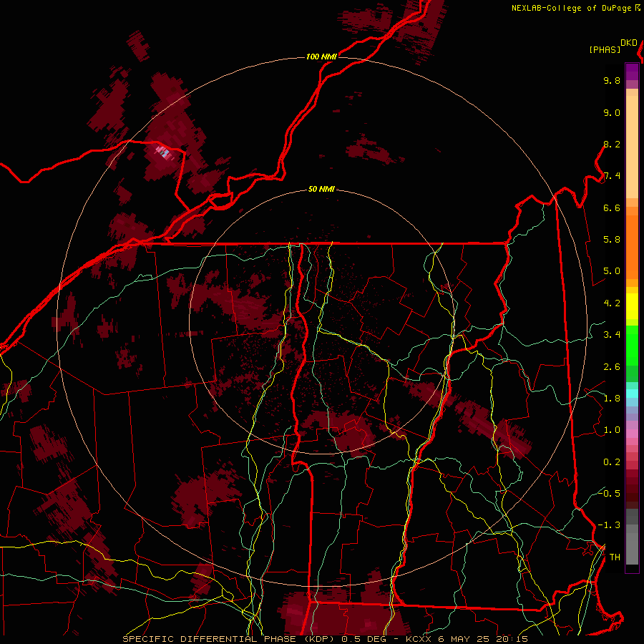This screenshot has width=644, height=644.
Task: Click the 6.6 legend value
Action: point(612,208)
